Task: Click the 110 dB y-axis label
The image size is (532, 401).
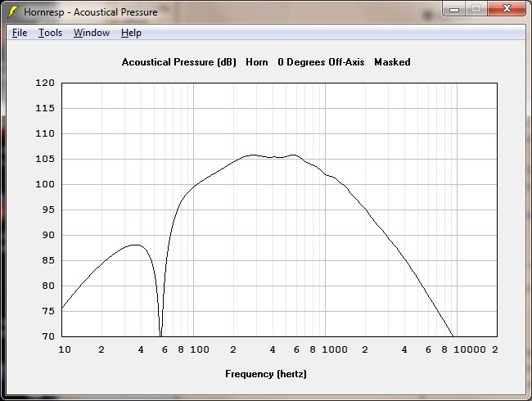Action: click(45, 133)
